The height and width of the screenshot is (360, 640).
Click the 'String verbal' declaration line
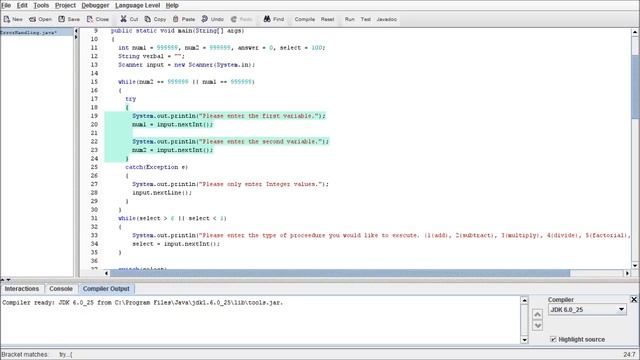tap(151, 56)
